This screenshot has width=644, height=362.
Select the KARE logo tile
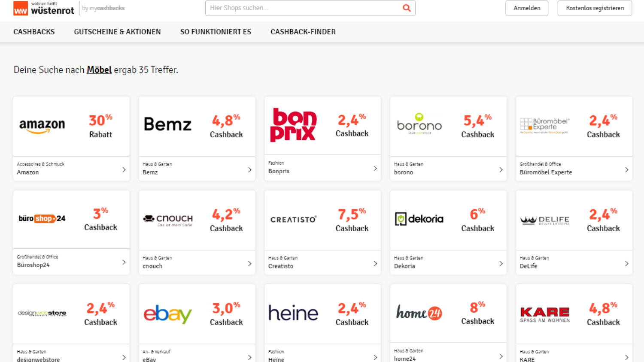tap(545, 314)
